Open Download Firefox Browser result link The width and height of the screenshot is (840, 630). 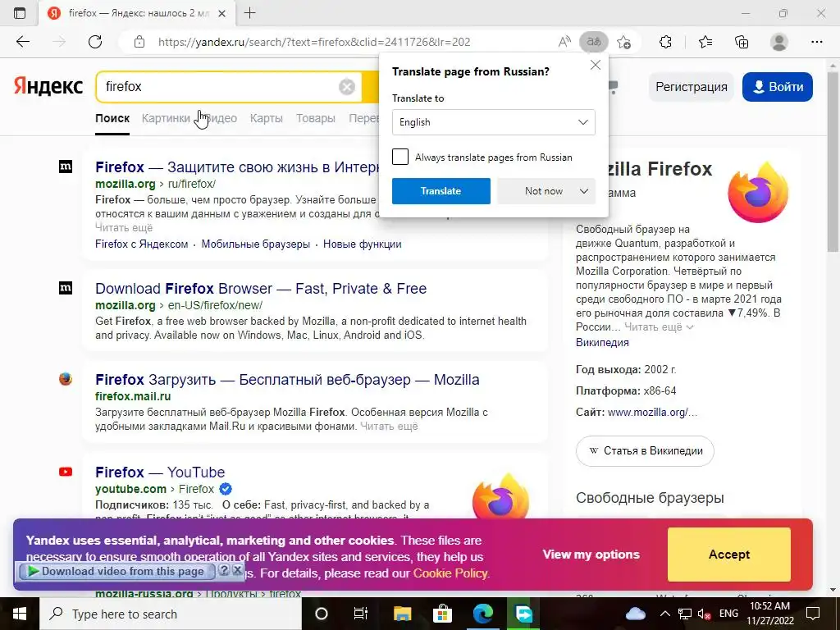coord(261,289)
